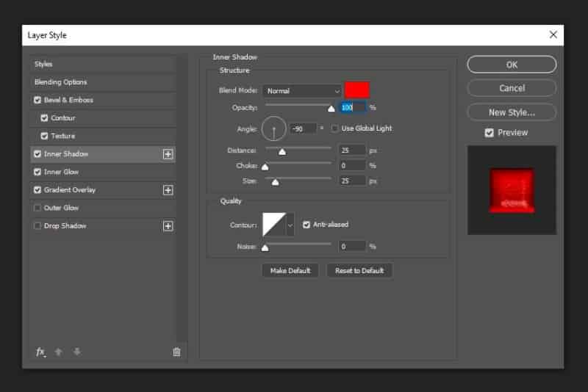This screenshot has height=392, width=588.
Task: Open the Blend Mode dropdown
Action: tap(302, 91)
